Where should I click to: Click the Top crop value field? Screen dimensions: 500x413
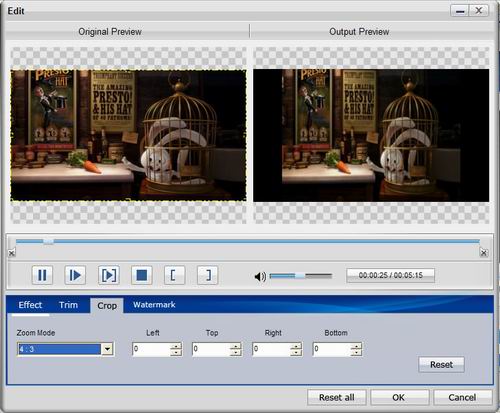click(x=211, y=349)
